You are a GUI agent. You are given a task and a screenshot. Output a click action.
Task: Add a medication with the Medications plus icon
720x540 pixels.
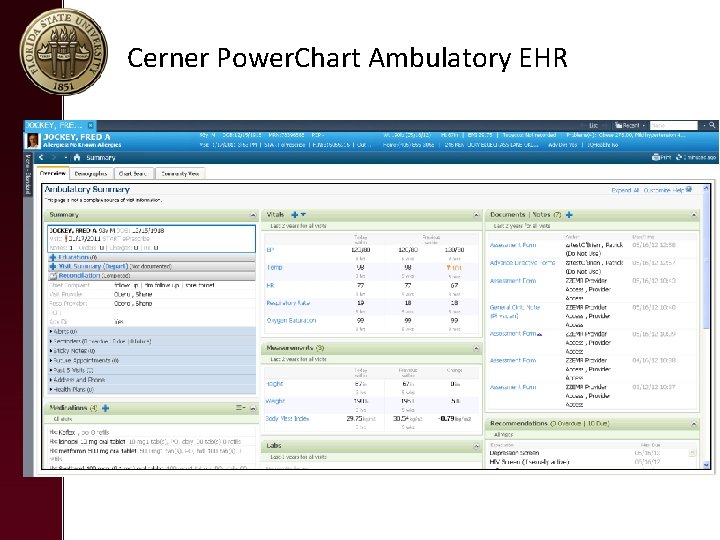106,408
